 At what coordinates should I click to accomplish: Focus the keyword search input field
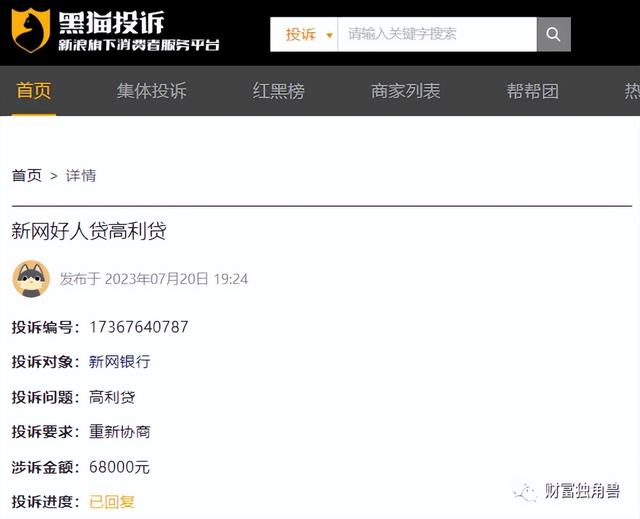(x=437, y=34)
